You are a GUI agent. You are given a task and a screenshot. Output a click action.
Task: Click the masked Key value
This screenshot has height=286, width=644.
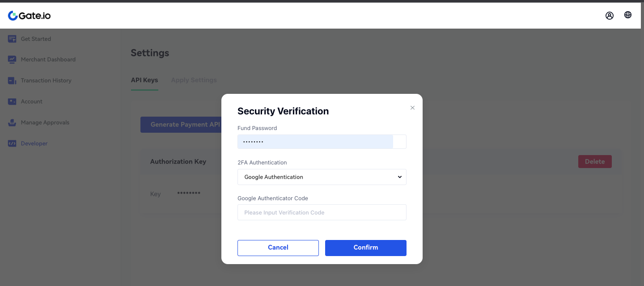[189, 193]
